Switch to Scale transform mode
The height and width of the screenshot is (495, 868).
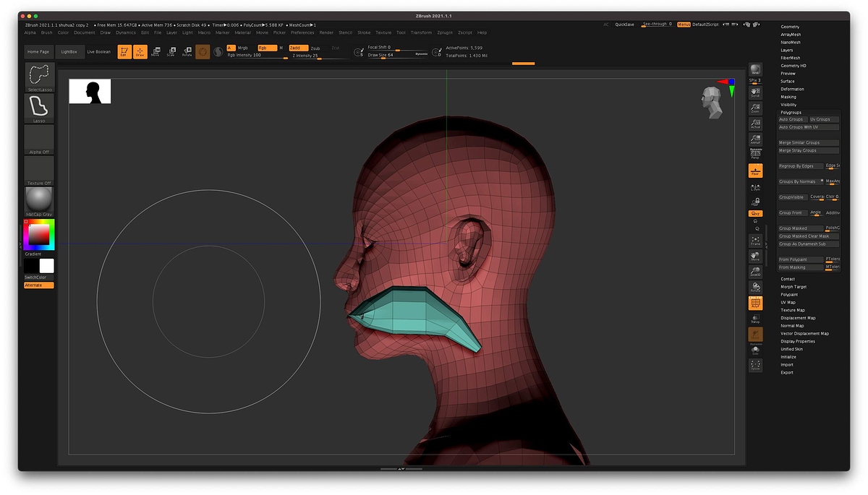tap(171, 52)
